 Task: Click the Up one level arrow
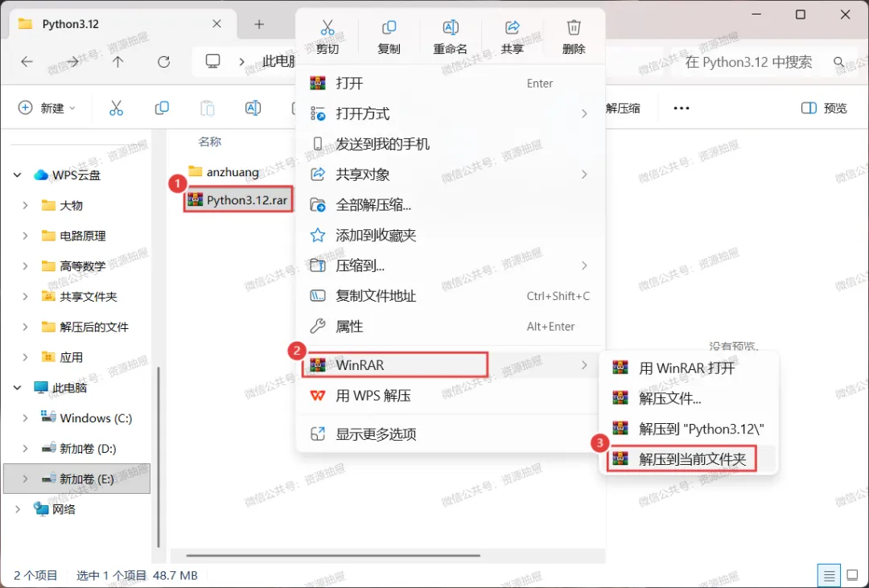click(117, 61)
